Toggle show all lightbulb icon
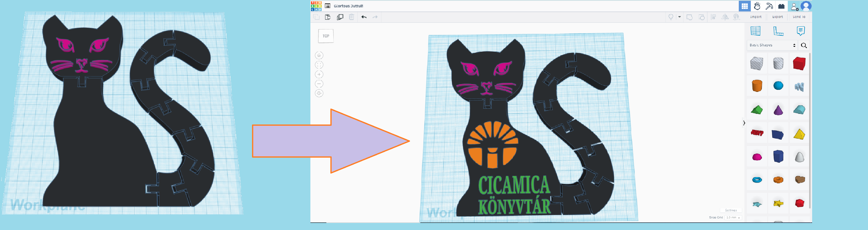This screenshot has width=868, height=230. (671, 17)
